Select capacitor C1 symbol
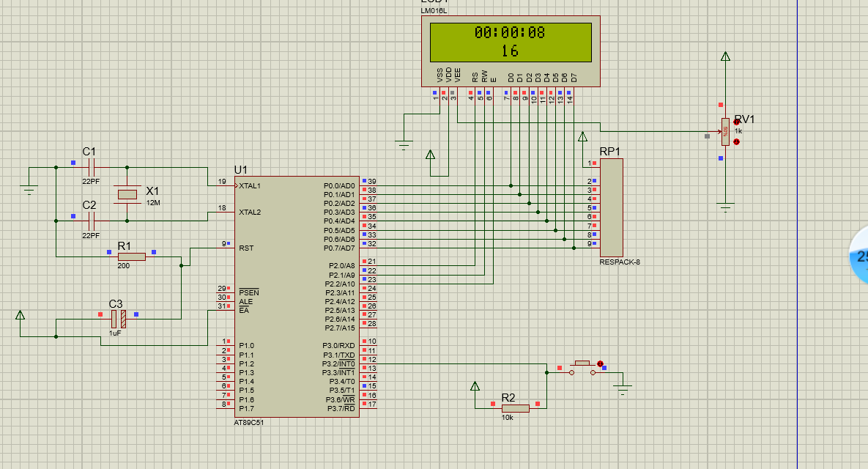This screenshot has width=868, height=469. click(92, 167)
